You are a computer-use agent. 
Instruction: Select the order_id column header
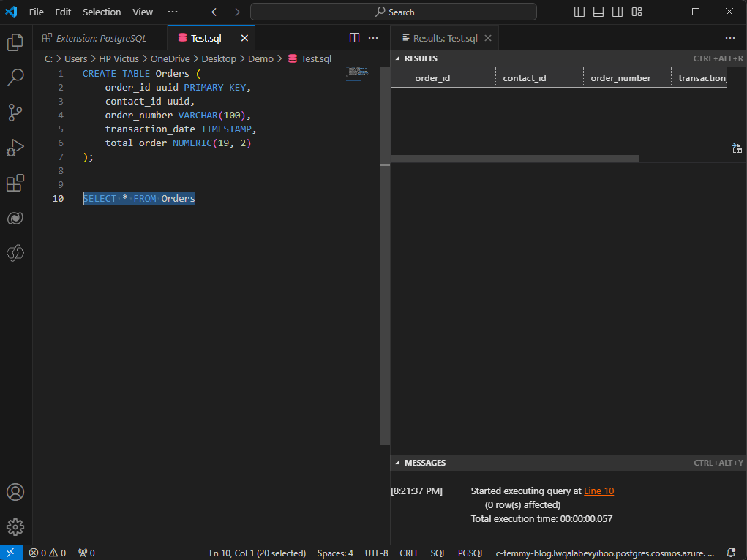(x=451, y=78)
